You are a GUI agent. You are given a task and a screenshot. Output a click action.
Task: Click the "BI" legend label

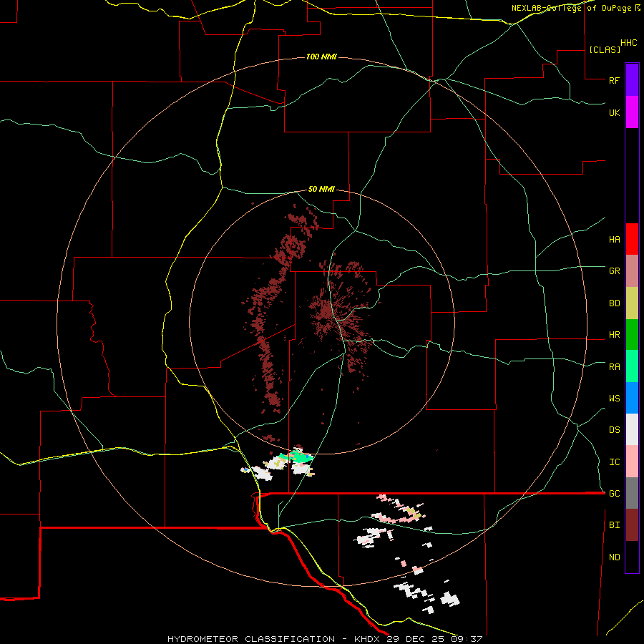pos(614,525)
